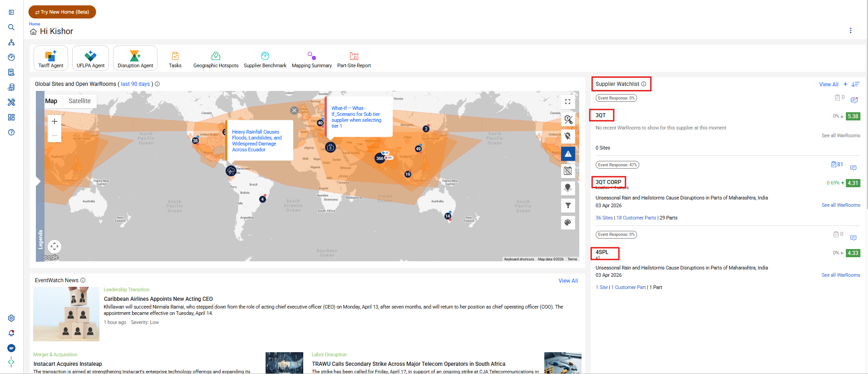Screen dimensions: 868x374
Task: Open 4SPL supplier name
Action: [602, 252]
